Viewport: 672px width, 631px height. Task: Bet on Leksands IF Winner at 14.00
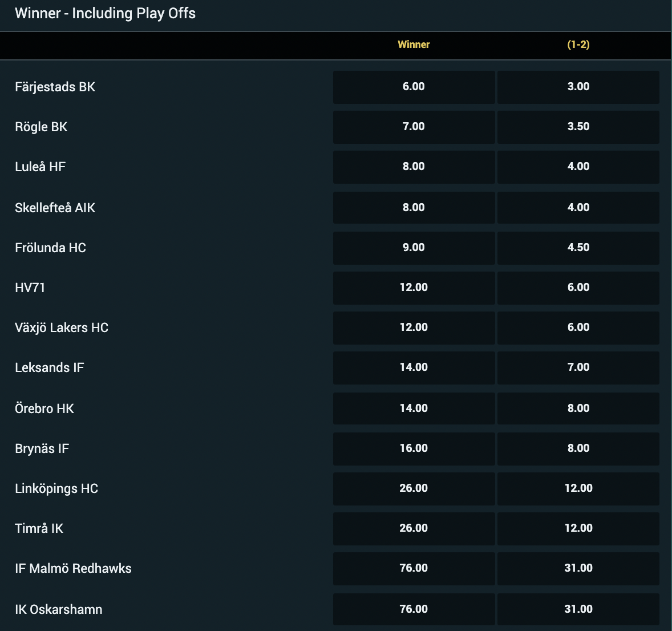pos(414,367)
